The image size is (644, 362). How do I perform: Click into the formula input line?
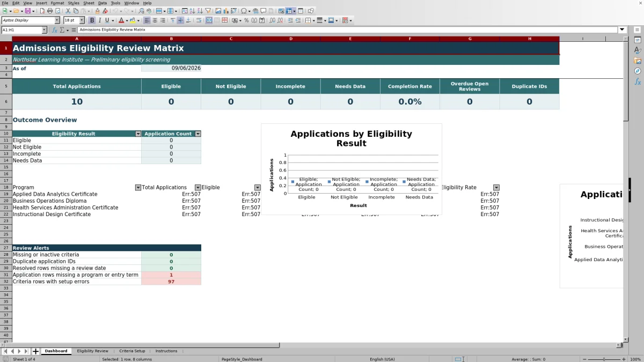[348, 30]
